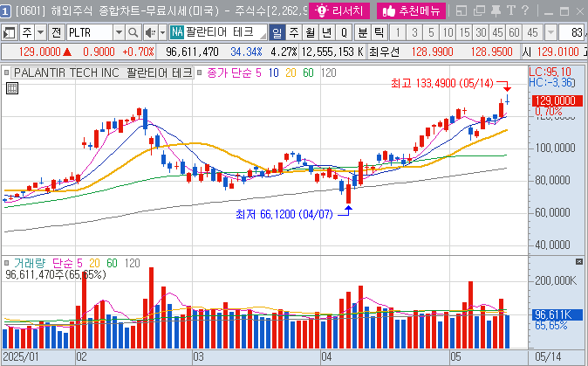This screenshot has width=588, height=366.
Task: Select the 20 price moving average legend
Action: pos(291,73)
